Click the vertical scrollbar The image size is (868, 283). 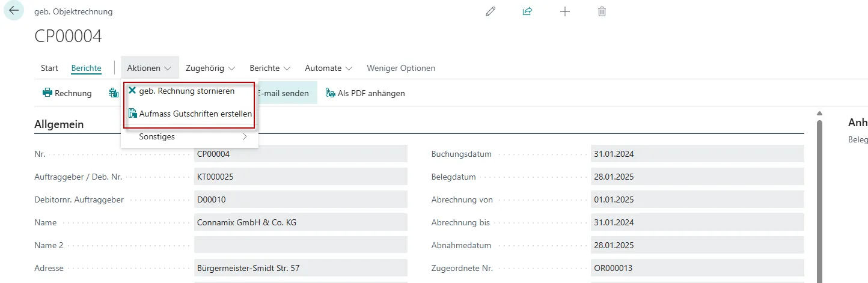818,201
